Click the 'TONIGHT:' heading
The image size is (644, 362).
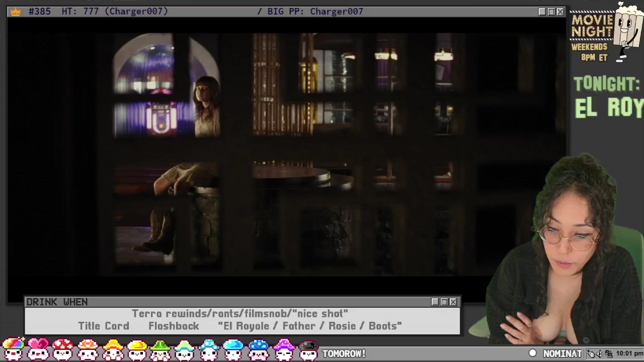pyautogui.click(x=606, y=84)
